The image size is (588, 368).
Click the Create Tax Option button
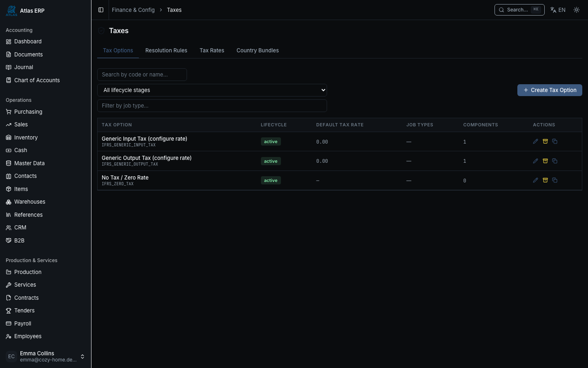[x=550, y=90]
